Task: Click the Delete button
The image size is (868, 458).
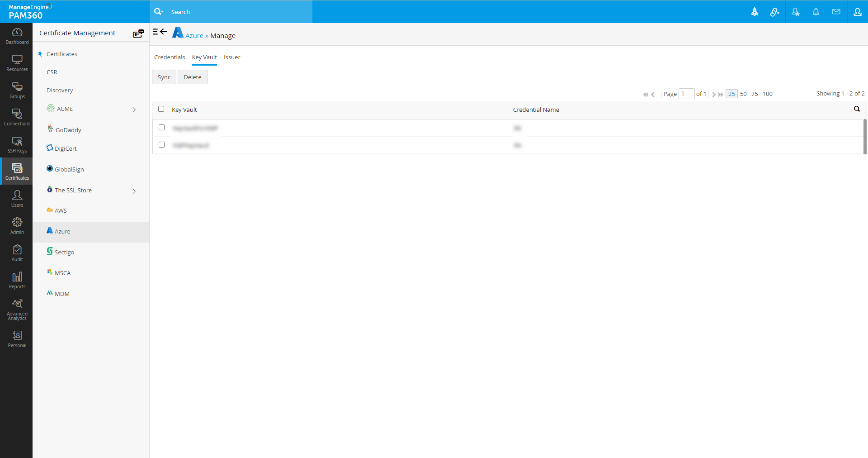Action: point(192,76)
